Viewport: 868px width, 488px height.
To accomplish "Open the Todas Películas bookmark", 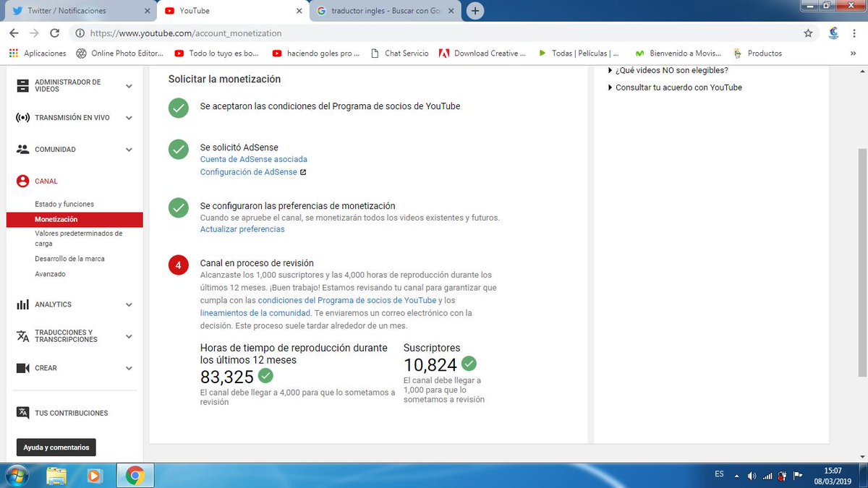I will (x=579, y=53).
